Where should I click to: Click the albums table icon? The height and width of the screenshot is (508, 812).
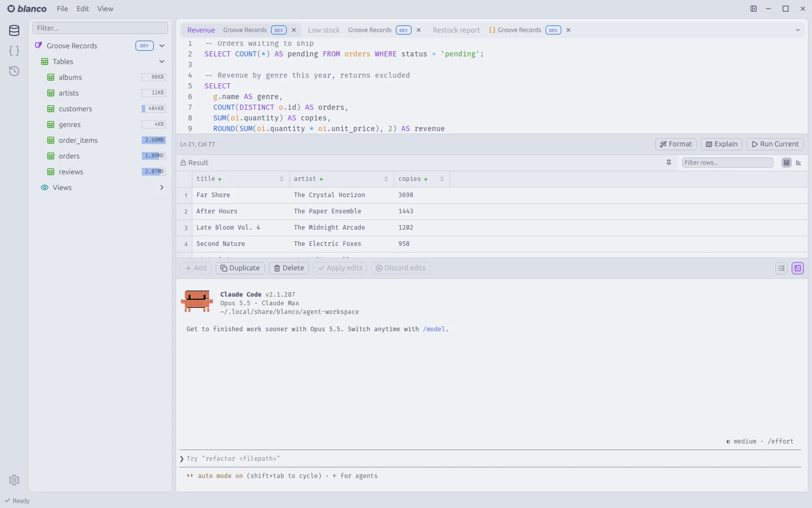[x=51, y=77]
